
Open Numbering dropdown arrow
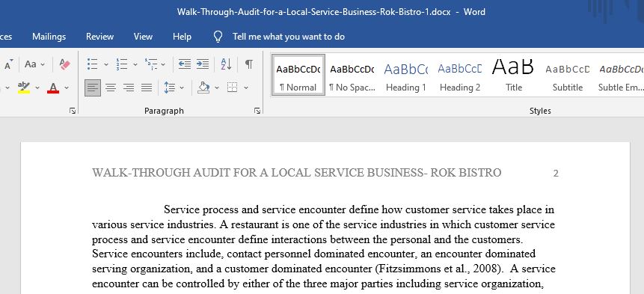(135, 64)
